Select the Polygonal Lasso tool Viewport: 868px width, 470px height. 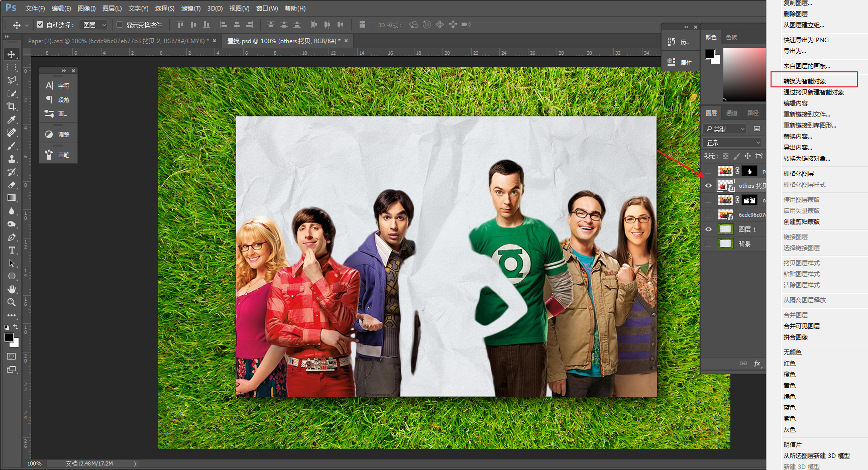[x=11, y=80]
